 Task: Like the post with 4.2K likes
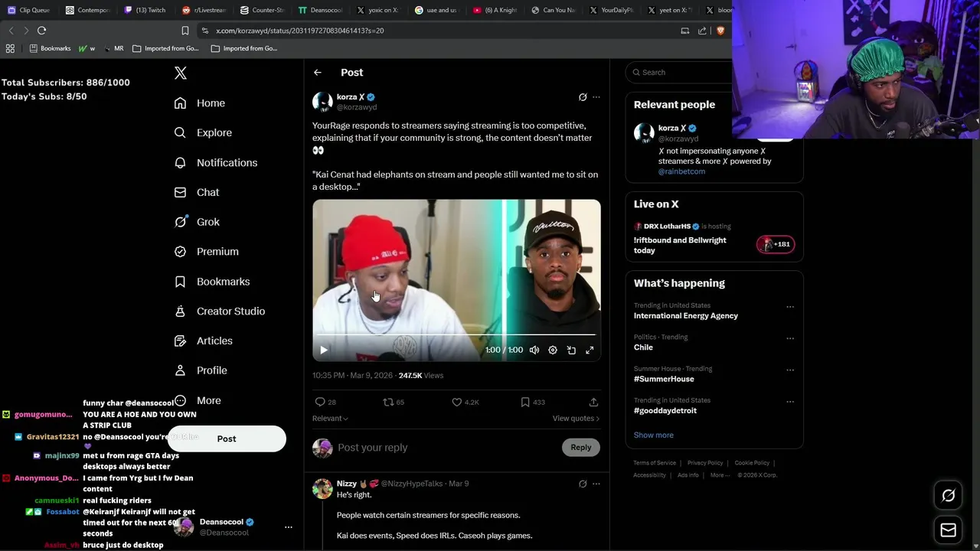[x=465, y=402]
